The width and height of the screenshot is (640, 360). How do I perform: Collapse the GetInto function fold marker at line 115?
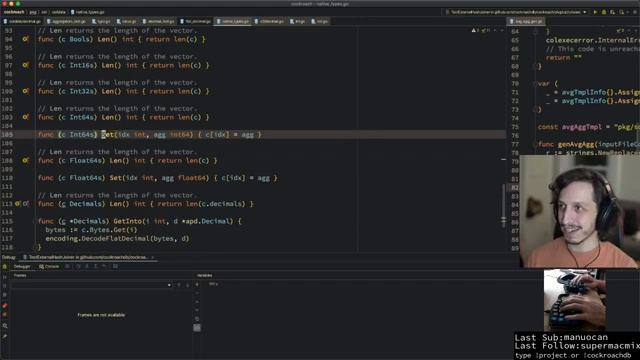click(x=34, y=221)
